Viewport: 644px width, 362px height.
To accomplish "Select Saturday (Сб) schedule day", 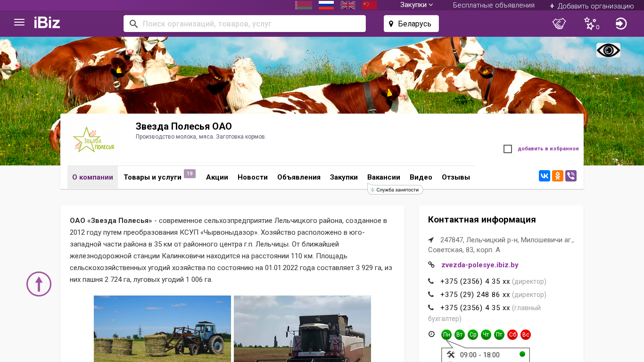I will coord(512,335).
